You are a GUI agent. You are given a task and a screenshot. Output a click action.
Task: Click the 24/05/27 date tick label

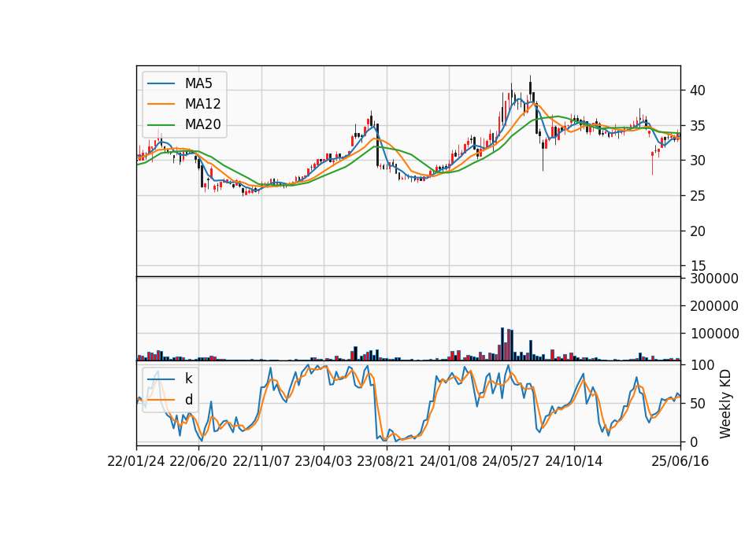[x=510, y=462]
